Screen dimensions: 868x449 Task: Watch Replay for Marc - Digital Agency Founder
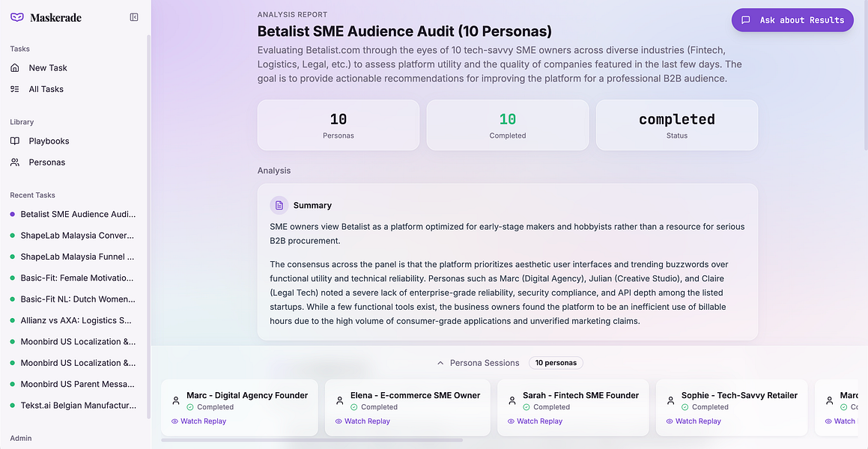[x=198, y=421]
